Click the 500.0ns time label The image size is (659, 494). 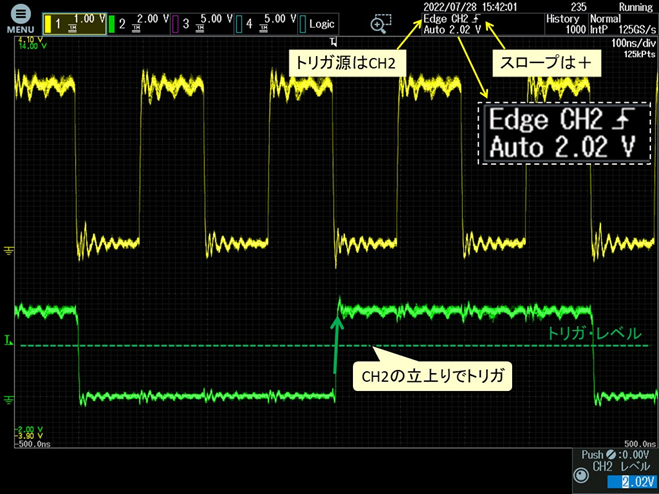[640, 444]
